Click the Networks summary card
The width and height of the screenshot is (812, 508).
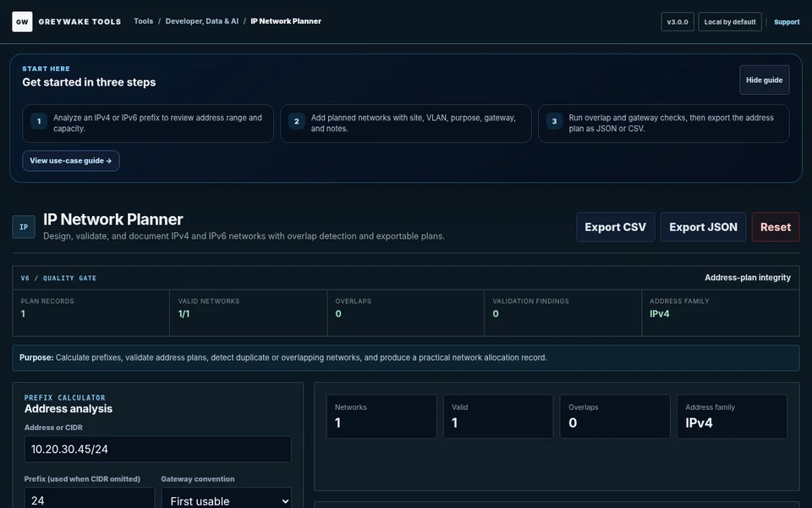381,417
